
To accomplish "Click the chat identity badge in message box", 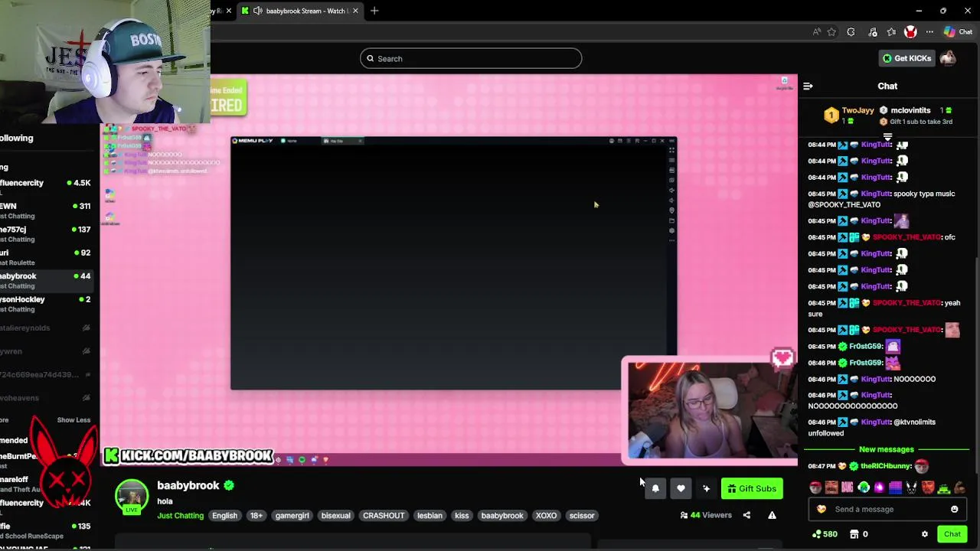I will coord(822,509).
